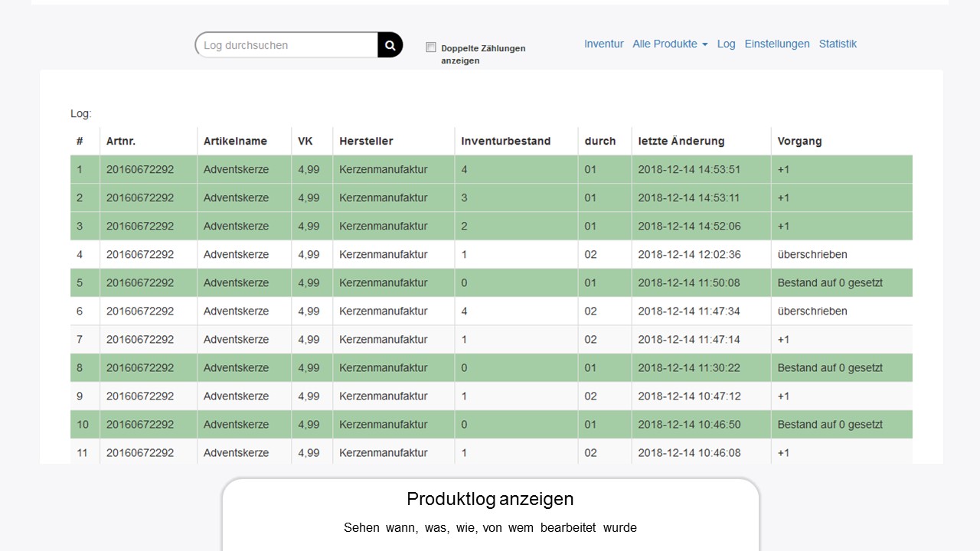Open the Inventur page
Image resolution: width=980 pixels, height=551 pixels.
click(x=603, y=44)
